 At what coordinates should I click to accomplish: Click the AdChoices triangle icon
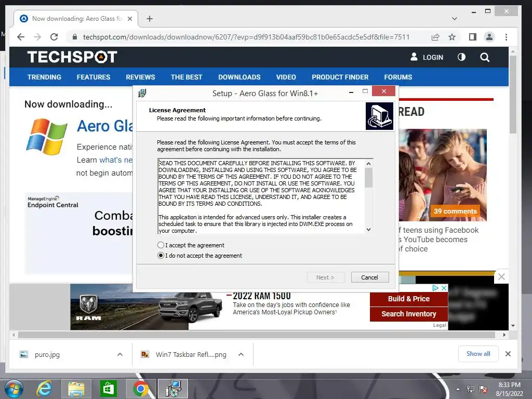436,288
